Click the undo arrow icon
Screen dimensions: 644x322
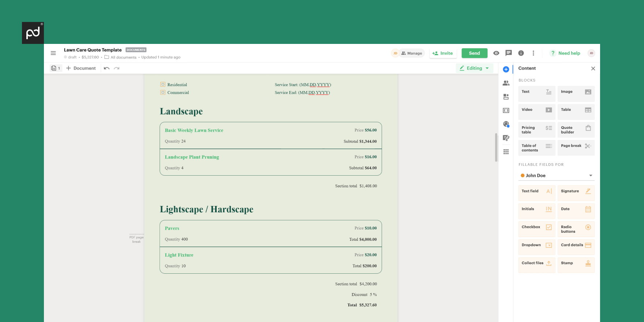[106, 68]
